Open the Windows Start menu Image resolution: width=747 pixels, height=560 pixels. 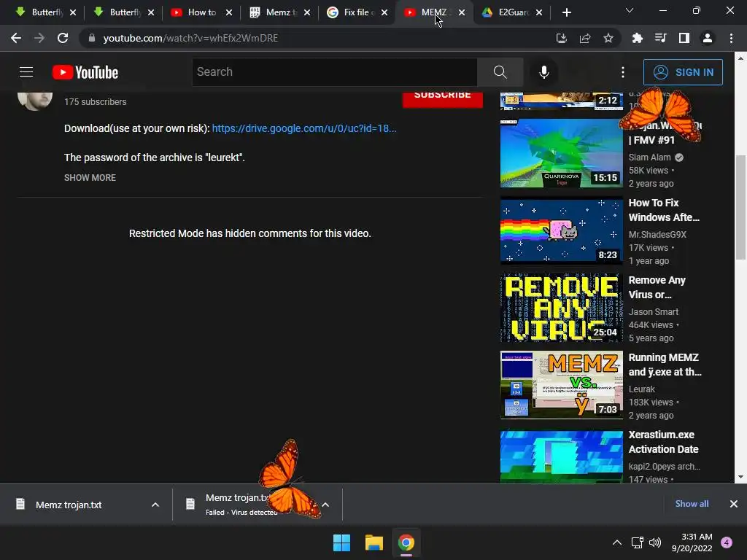click(341, 542)
